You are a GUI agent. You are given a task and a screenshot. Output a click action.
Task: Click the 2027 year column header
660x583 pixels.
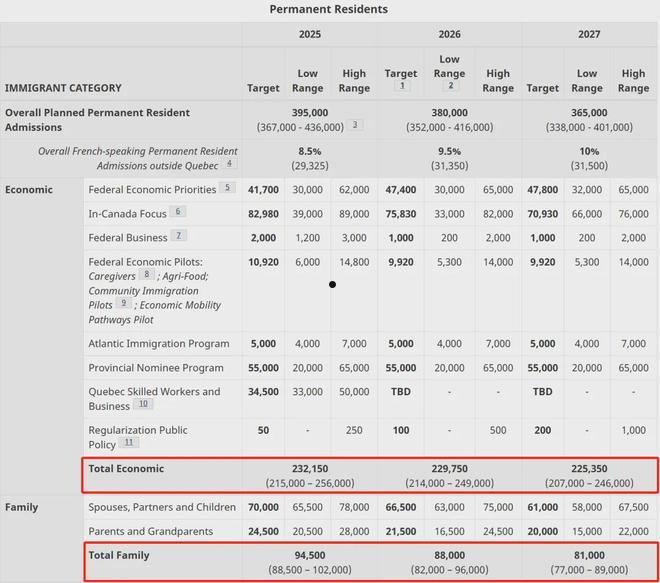point(589,34)
